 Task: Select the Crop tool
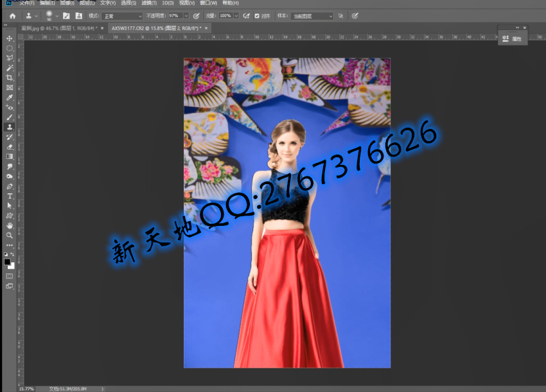[x=10, y=78]
